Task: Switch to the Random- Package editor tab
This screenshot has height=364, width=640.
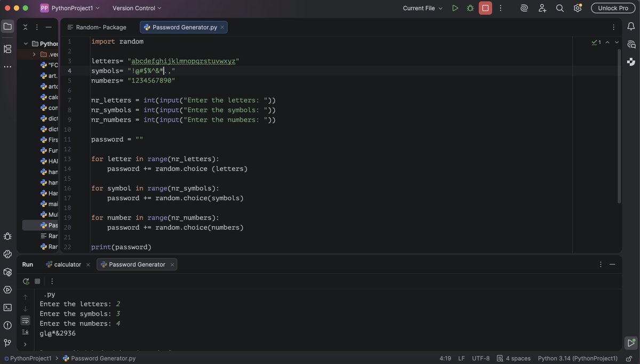Action: (x=97, y=27)
